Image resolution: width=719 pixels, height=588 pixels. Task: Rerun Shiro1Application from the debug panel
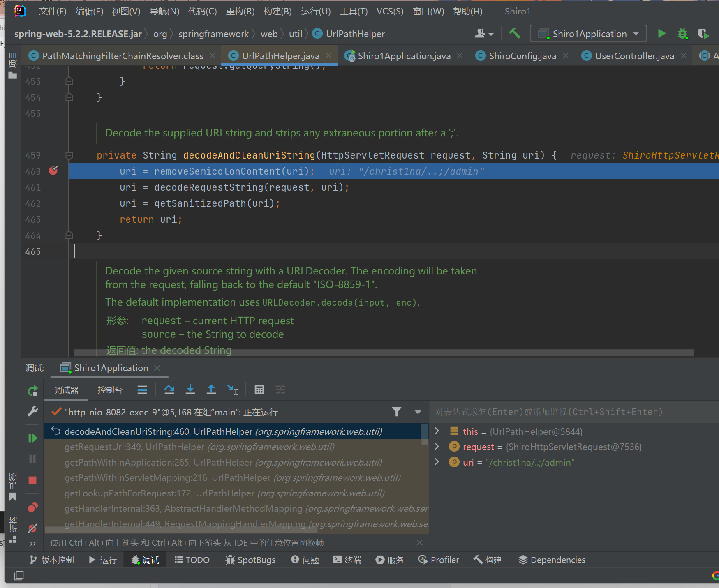coord(32,391)
